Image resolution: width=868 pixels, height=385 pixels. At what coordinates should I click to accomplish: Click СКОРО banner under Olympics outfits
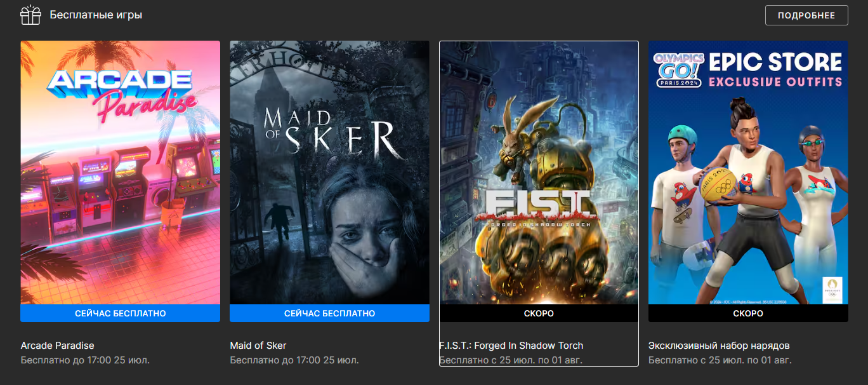(x=748, y=313)
